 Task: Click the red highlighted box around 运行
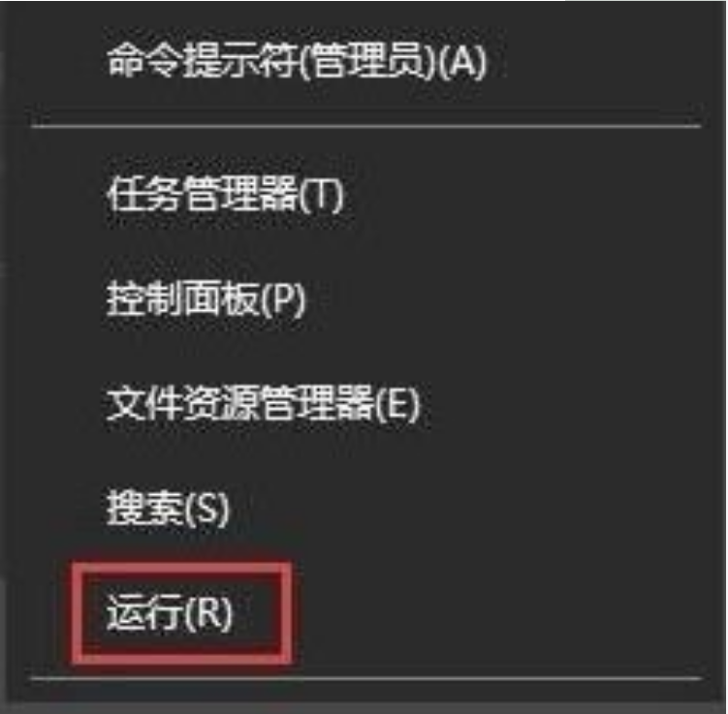(x=181, y=614)
